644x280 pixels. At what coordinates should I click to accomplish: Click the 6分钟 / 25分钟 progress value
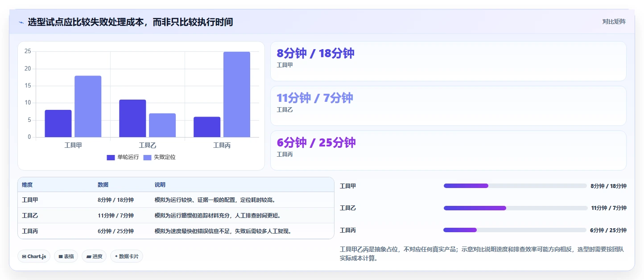click(608, 230)
